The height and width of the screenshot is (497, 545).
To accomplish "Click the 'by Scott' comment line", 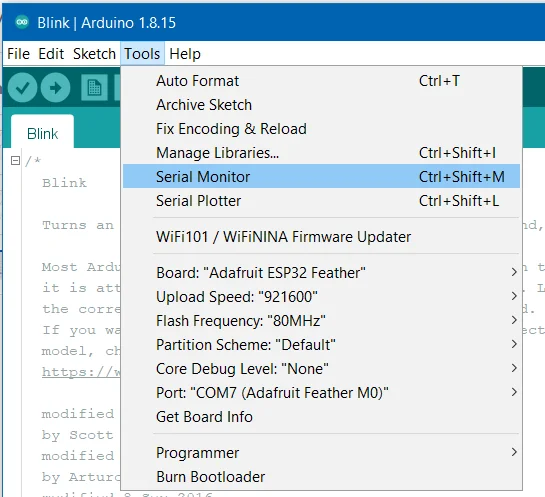I will 78,435.
